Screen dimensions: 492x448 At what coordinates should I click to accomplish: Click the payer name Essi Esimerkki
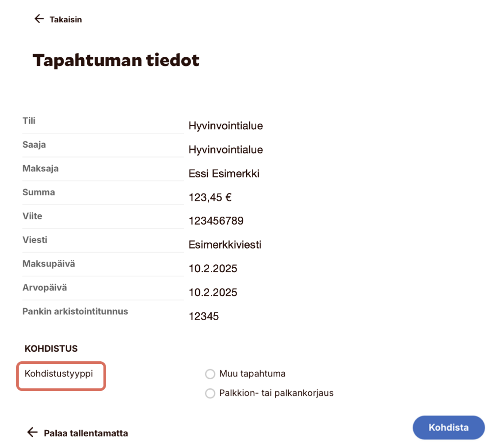pos(224,174)
